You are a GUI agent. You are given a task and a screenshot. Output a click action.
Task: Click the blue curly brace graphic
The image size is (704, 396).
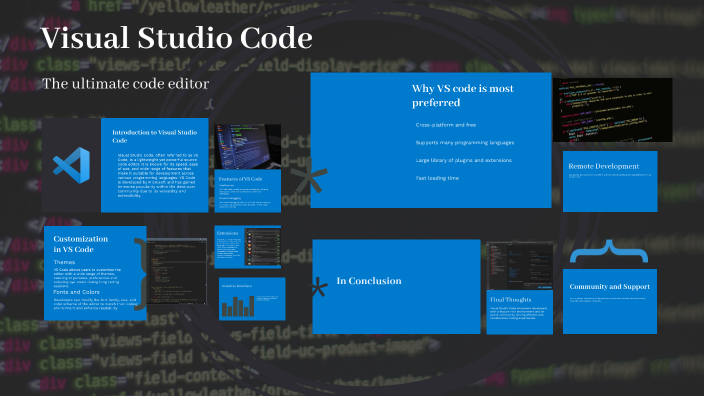click(x=609, y=251)
